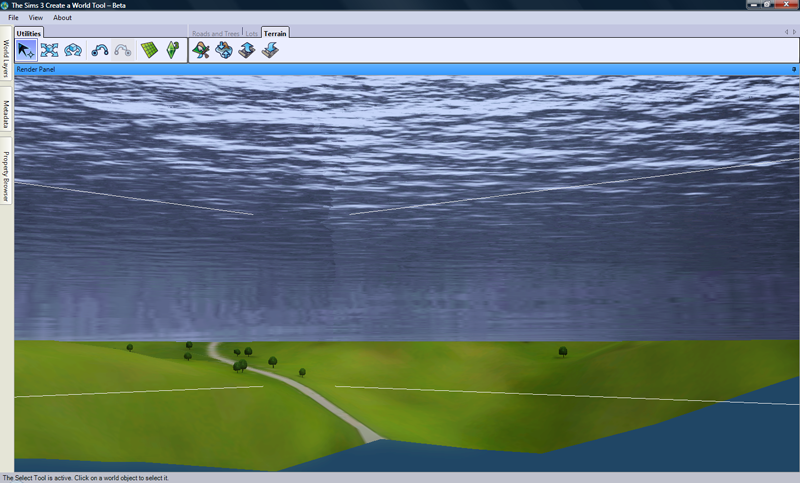Click the Render Panel title text
The width and height of the screenshot is (800, 483).
tap(36, 69)
